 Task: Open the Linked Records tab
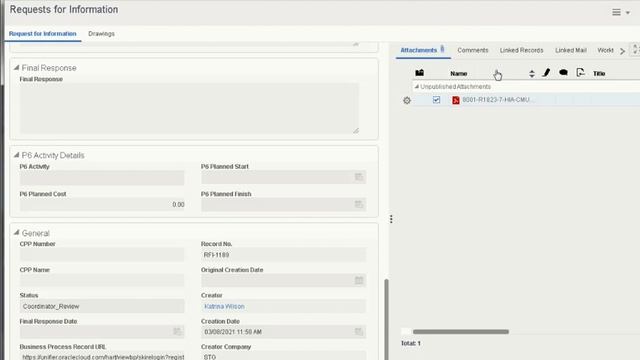tap(521, 50)
